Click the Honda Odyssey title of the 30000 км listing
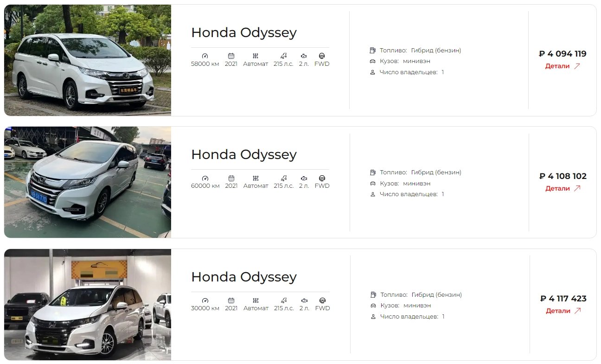Screen dimensions: 601x364 (244, 277)
